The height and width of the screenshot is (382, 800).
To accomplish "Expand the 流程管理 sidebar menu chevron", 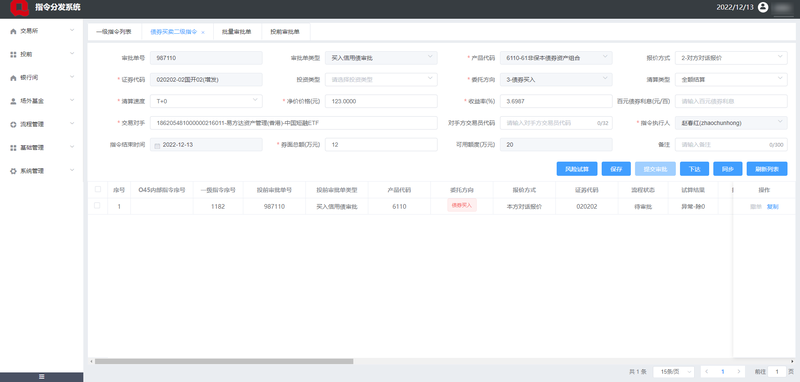I will [72, 123].
